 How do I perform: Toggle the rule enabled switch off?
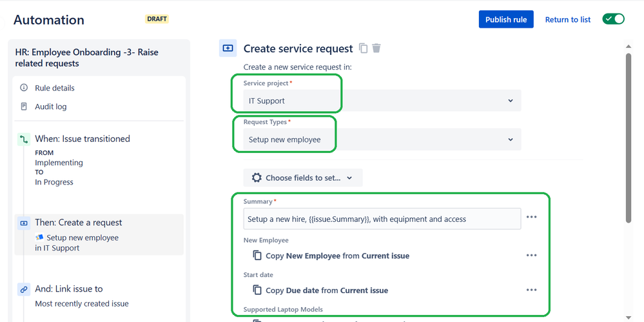point(613,19)
